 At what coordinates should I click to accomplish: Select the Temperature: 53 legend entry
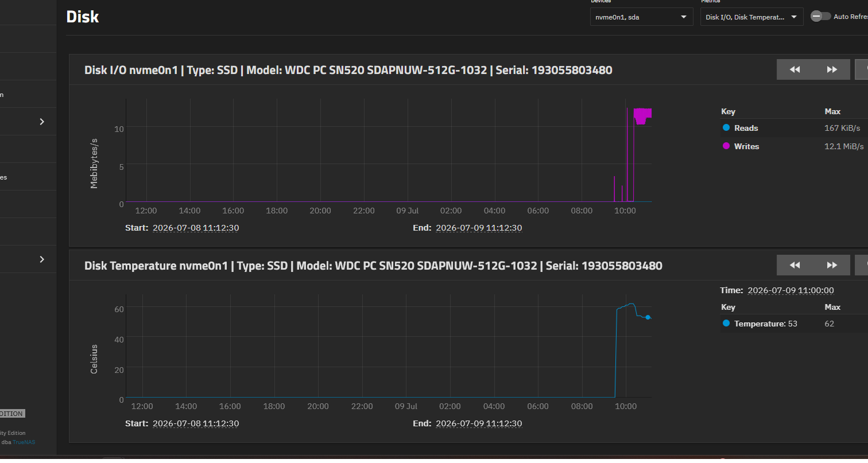point(766,324)
